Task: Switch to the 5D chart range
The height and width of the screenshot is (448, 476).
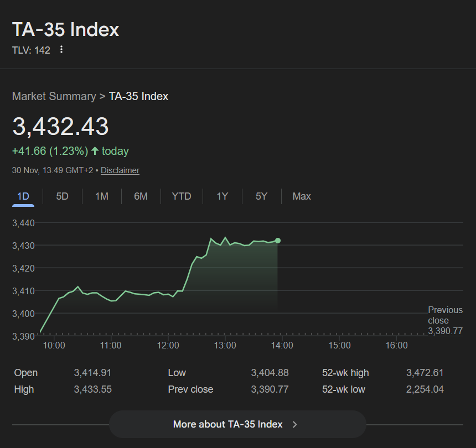Action: coord(62,196)
